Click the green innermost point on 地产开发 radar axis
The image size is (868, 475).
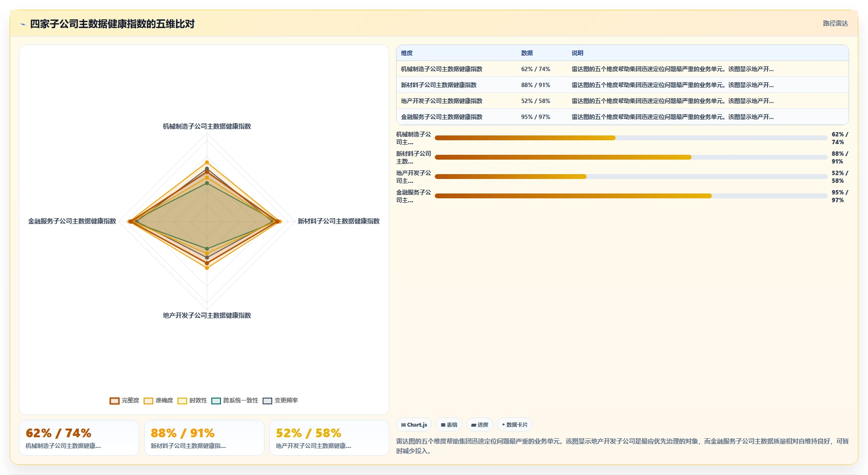[207, 249]
